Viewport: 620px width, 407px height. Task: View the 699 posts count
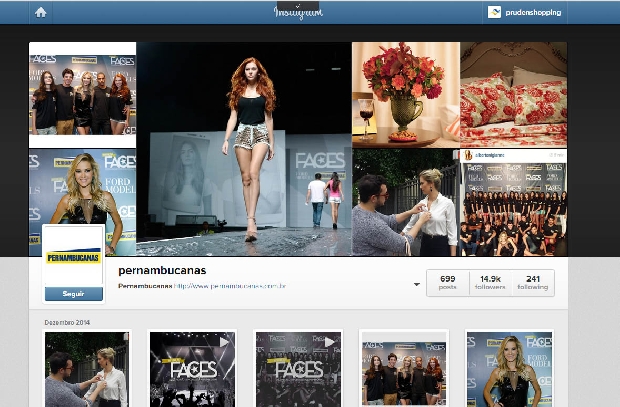point(448,283)
